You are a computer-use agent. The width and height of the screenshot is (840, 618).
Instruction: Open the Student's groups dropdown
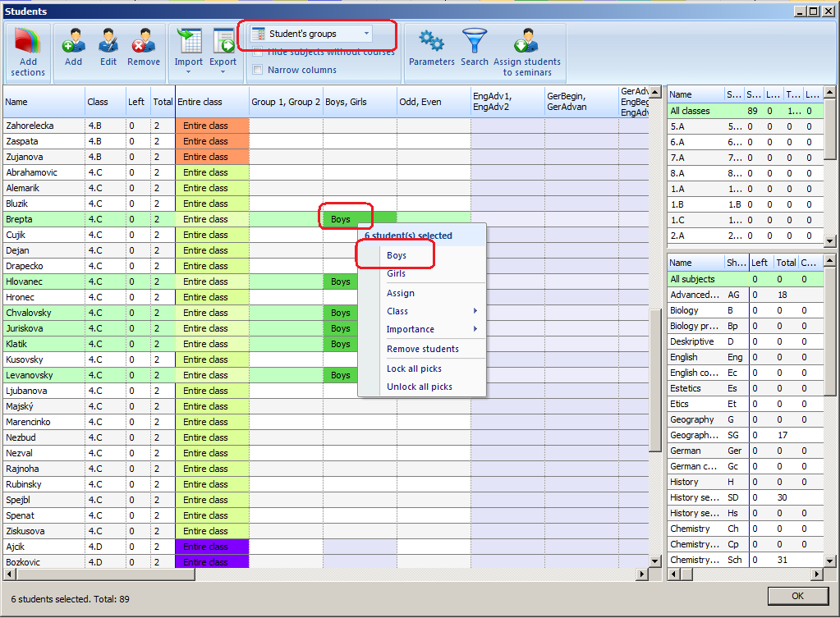pyautogui.click(x=311, y=34)
